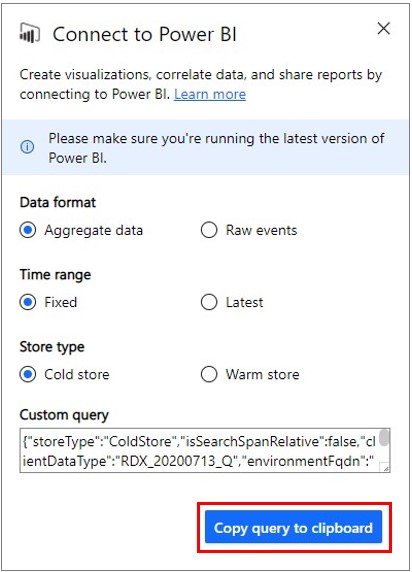Click inside the Custom query text box

coord(199,451)
